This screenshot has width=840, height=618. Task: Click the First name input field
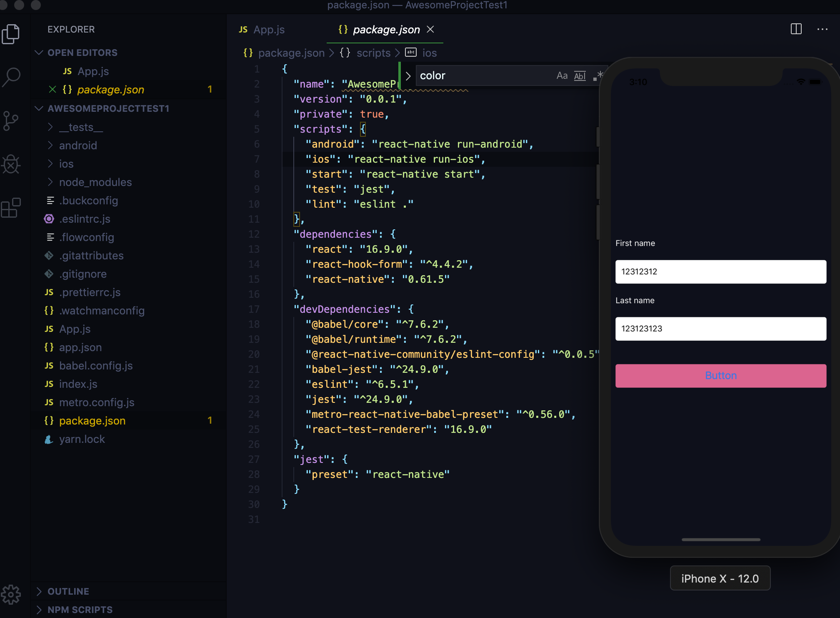coord(720,271)
